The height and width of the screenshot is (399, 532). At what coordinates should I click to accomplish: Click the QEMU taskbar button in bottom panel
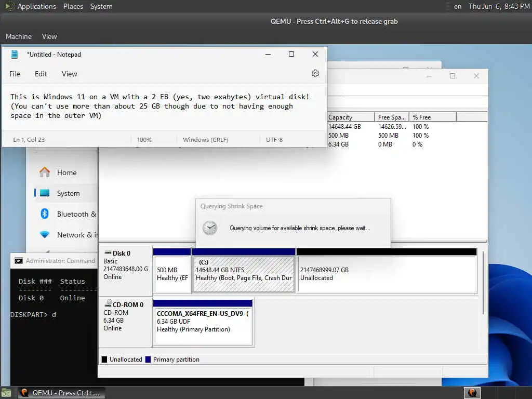click(61, 393)
